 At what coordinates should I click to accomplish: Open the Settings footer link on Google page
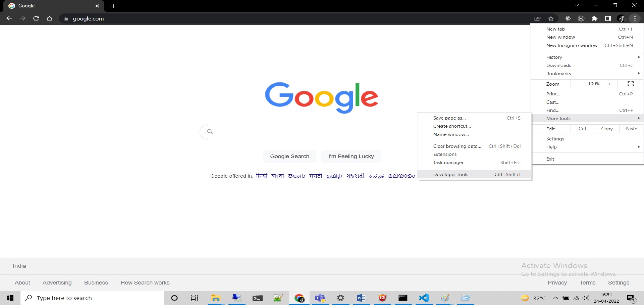point(619,282)
